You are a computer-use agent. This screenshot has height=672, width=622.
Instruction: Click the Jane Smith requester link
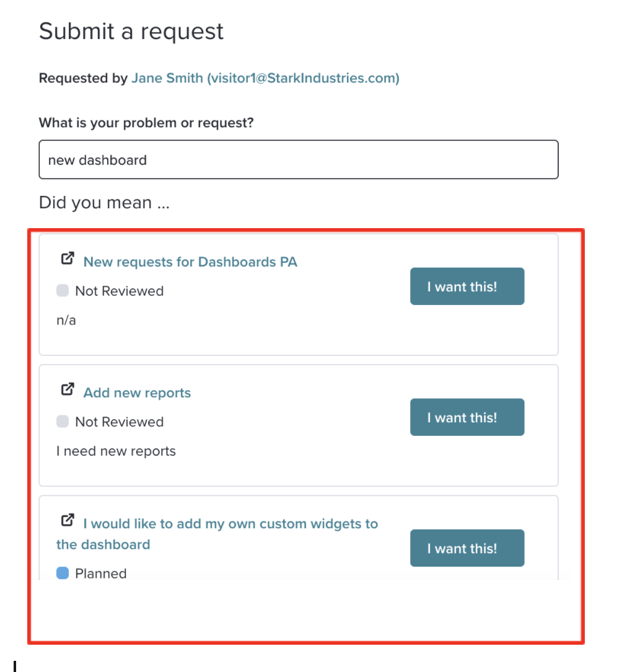(265, 78)
